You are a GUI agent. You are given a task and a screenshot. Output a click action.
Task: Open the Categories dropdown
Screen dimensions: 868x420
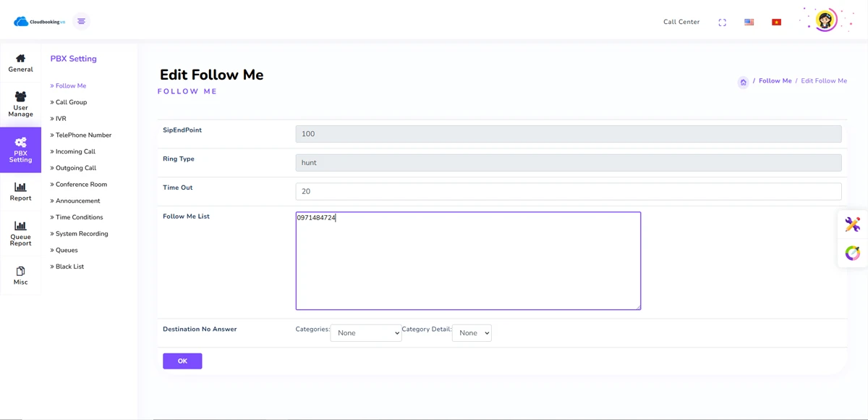366,333
